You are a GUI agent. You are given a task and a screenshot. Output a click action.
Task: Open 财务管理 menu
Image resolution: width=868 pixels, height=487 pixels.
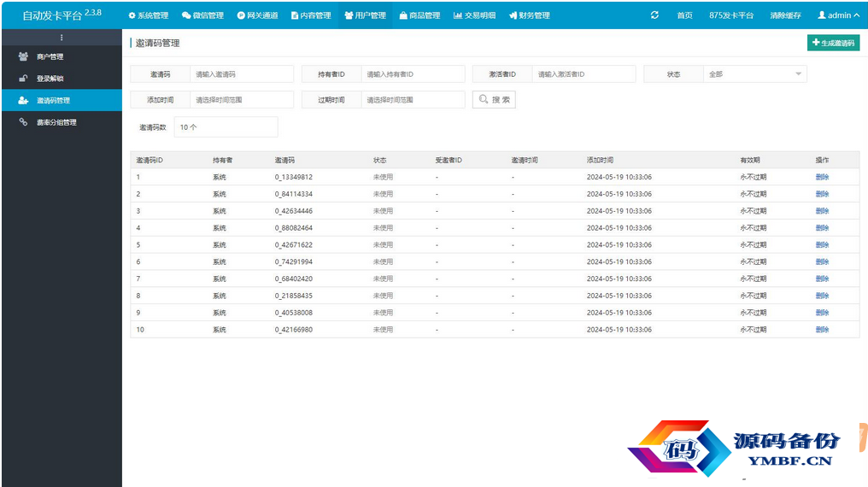pos(529,15)
